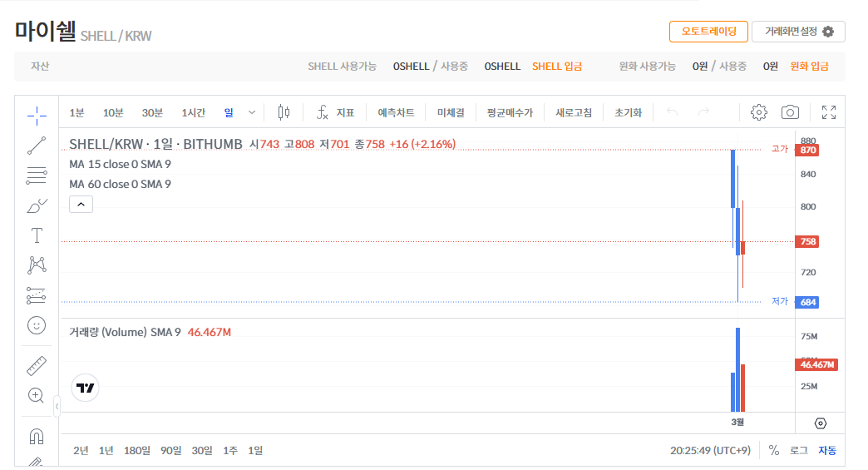Open 오토트레이딩 auto trading
Viewport: 868px width, 470px height.
(708, 32)
